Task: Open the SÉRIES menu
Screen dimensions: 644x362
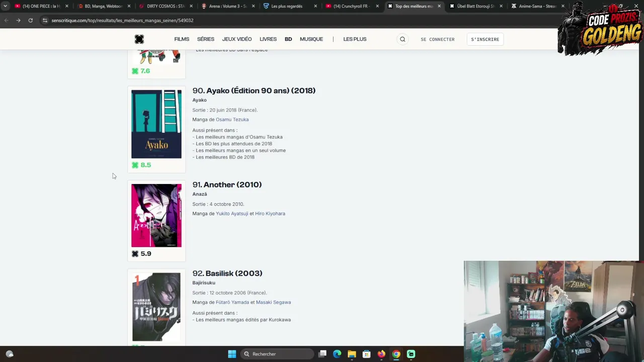Action: click(206, 39)
